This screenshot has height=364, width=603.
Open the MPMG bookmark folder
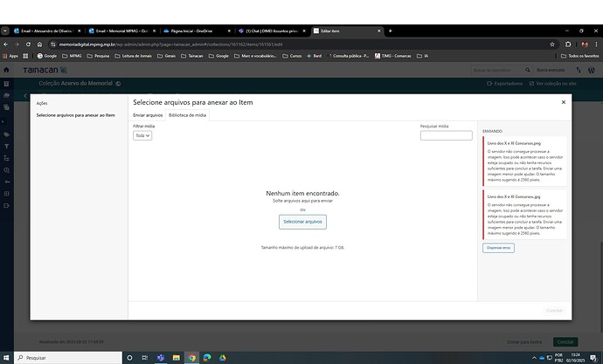pyautogui.click(x=72, y=56)
